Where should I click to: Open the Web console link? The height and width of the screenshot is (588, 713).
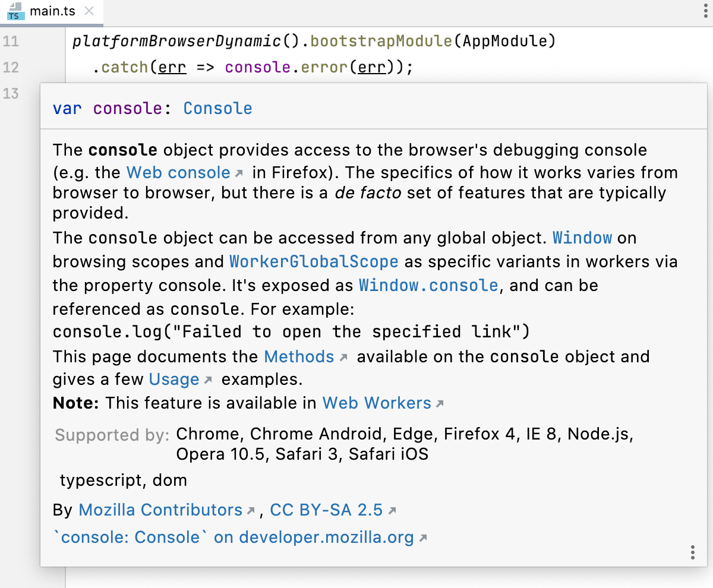tap(178, 172)
